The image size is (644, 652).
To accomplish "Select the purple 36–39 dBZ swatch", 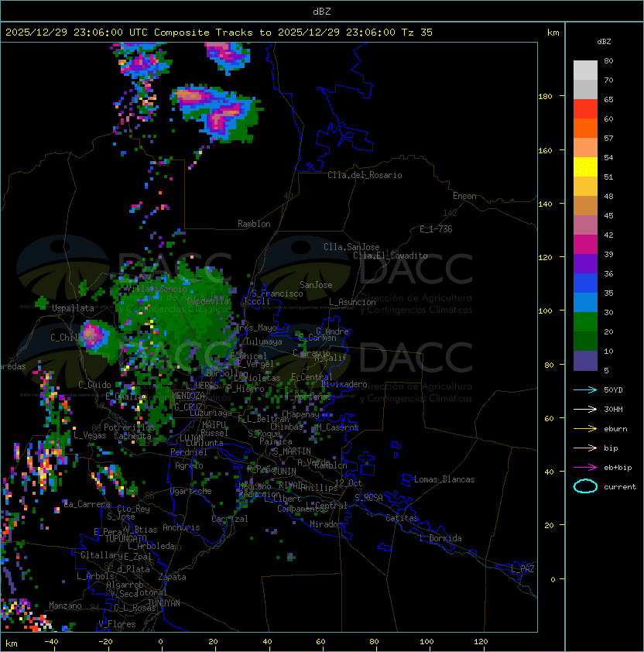I will coord(585,263).
